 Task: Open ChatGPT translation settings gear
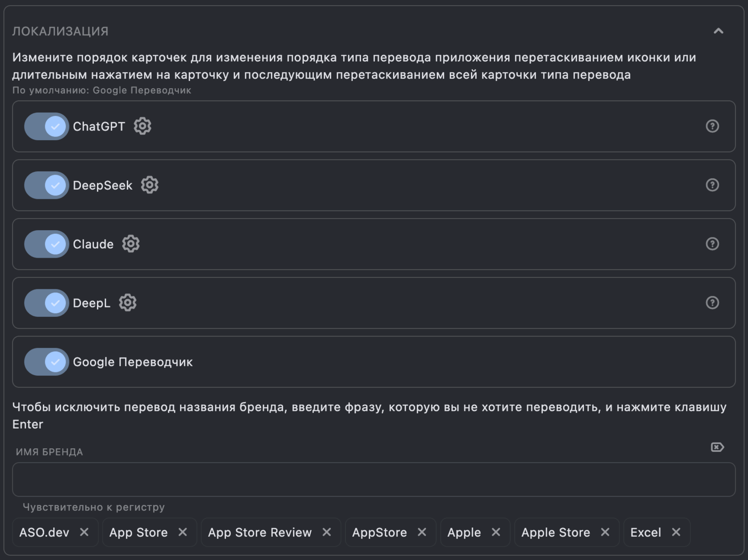pyautogui.click(x=142, y=126)
